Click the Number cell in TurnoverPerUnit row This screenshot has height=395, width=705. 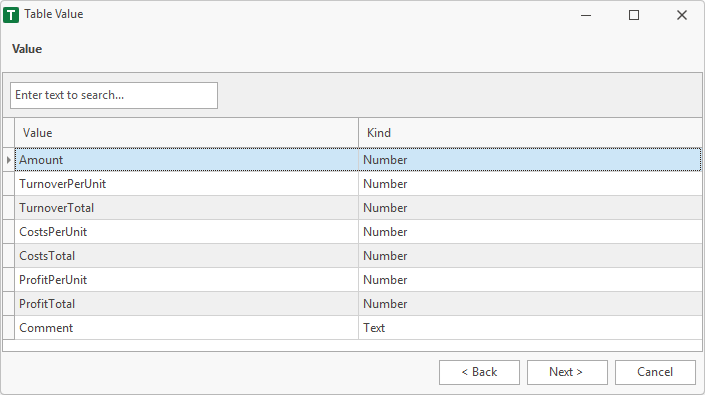tap(530, 184)
